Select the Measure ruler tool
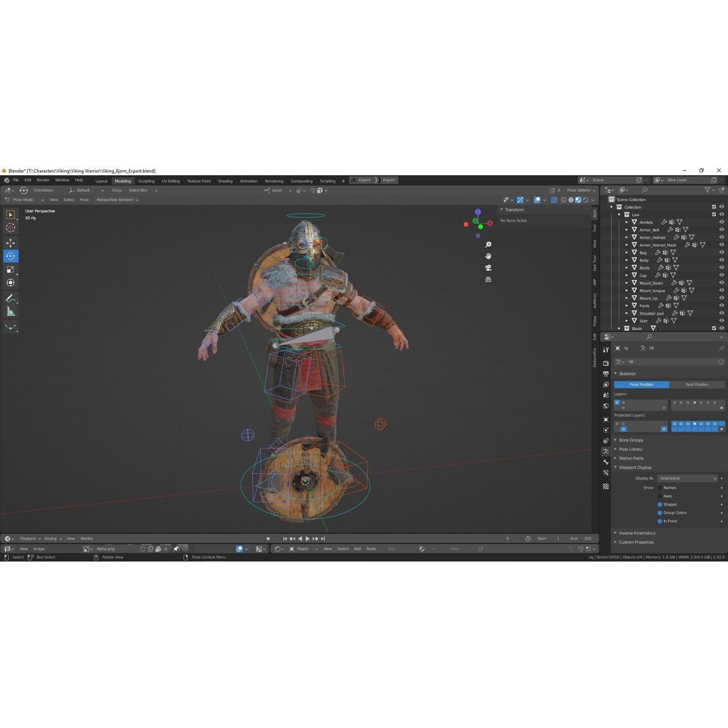This screenshot has width=728, height=728. [10, 311]
